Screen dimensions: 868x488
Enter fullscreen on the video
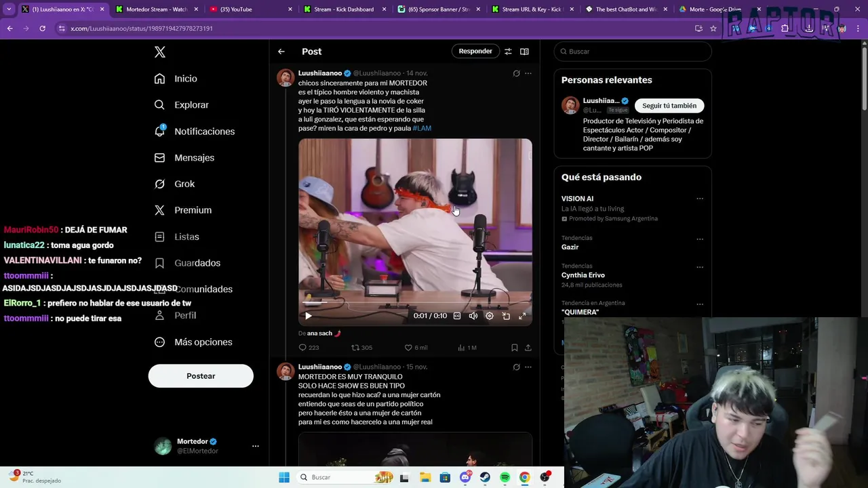522,316
